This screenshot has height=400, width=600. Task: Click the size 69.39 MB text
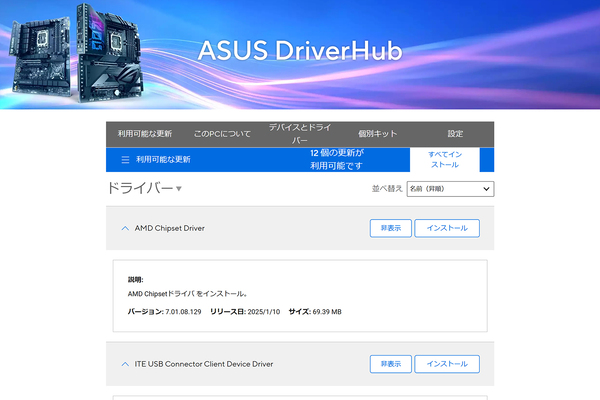[327, 312]
